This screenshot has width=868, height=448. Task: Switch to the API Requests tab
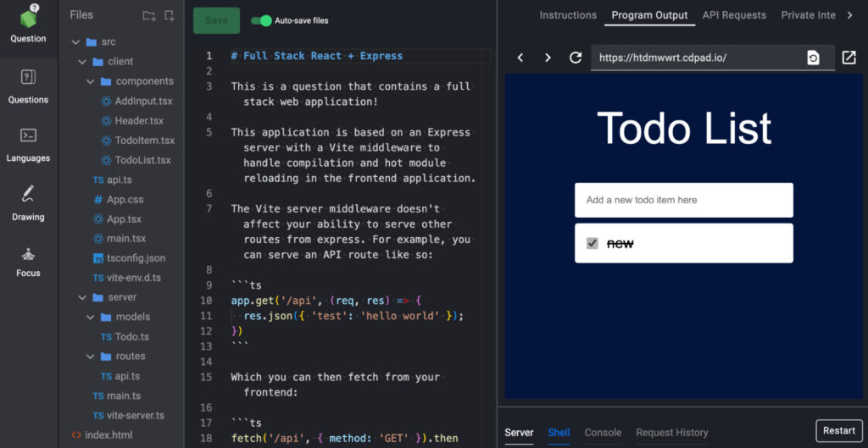[734, 15]
